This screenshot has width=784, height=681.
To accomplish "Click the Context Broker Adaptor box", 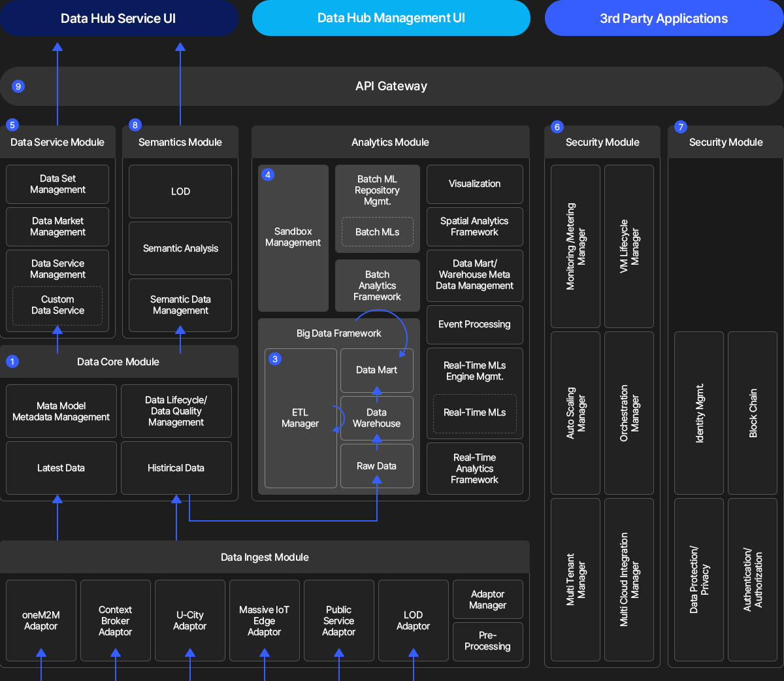I will (x=116, y=621).
